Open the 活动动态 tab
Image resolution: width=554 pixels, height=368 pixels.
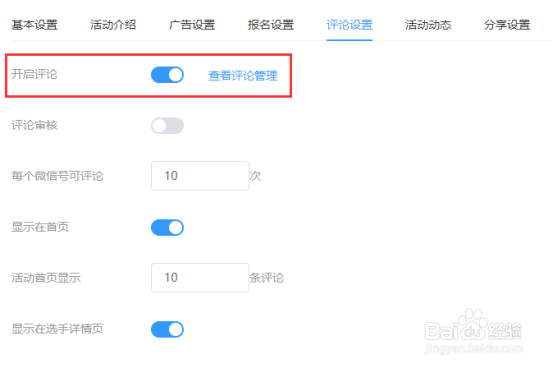coord(428,25)
